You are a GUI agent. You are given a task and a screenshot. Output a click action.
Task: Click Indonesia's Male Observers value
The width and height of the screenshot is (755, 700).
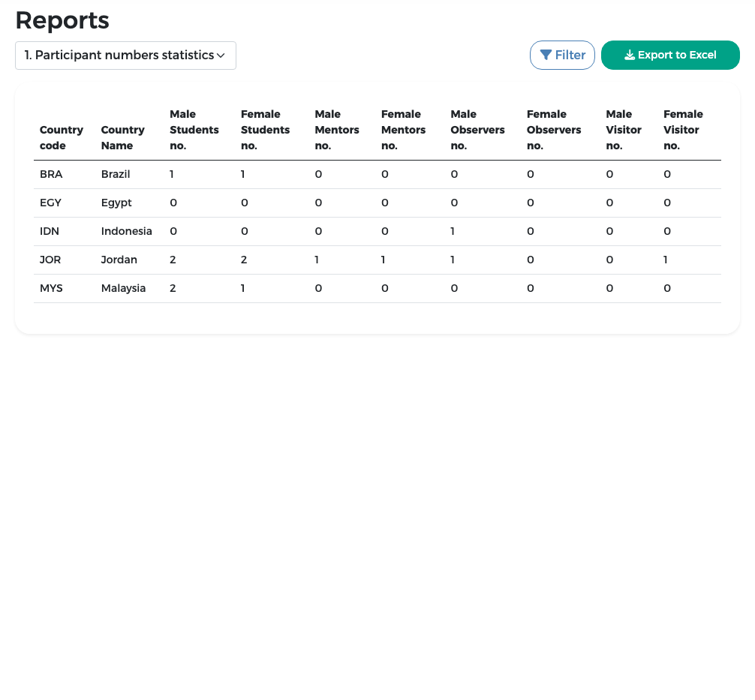coord(453,231)
